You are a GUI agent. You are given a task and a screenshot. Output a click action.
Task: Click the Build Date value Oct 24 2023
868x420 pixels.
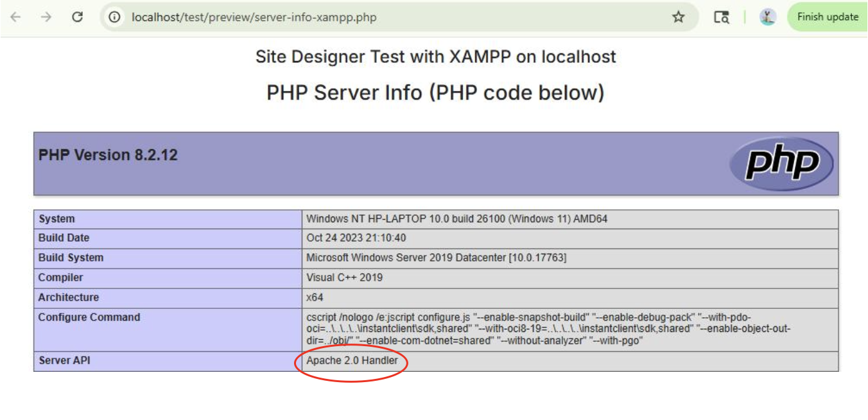click(x=356, y=238)
